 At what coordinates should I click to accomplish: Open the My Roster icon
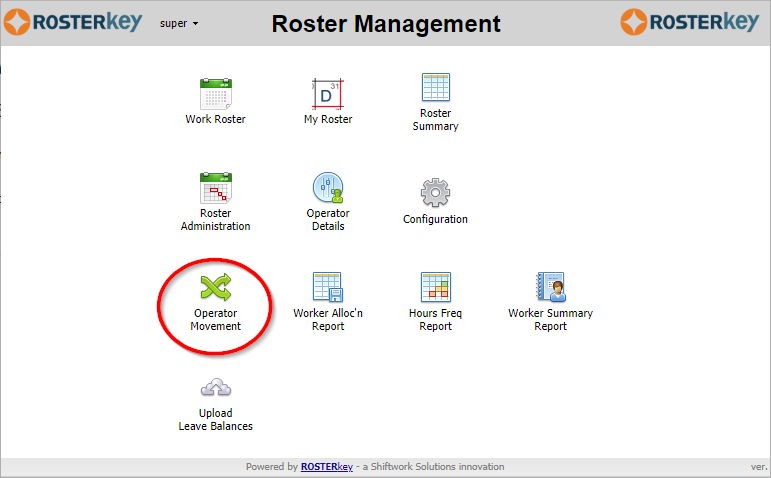coord(327,94)
